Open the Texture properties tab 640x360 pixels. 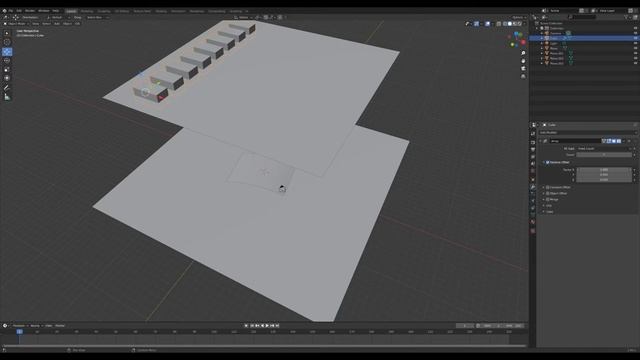(533, 231)
